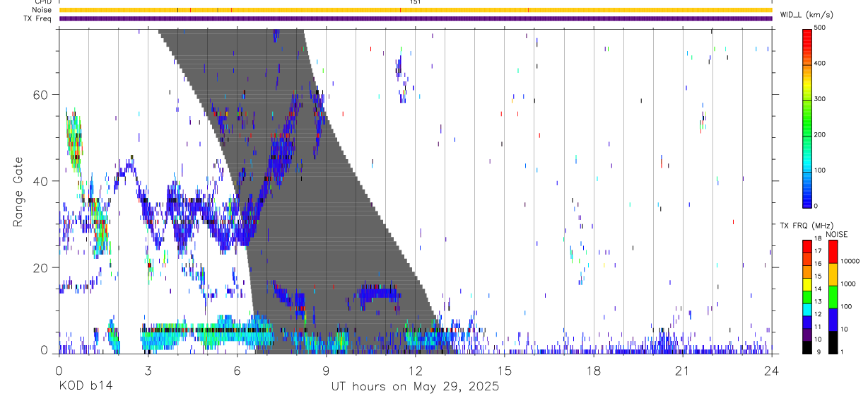Click the 'NOISE' legend title
This screenshot has height=401, width=868.
[x=836, y=234]
